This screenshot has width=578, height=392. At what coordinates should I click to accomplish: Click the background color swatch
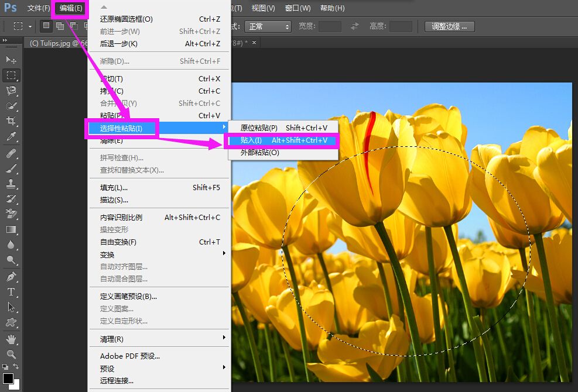16,386
